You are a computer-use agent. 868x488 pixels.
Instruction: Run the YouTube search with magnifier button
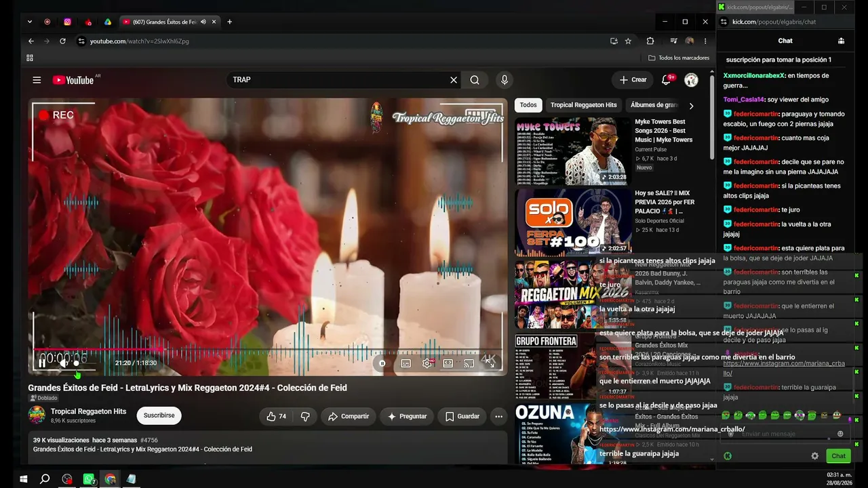[x=475, y=80]
